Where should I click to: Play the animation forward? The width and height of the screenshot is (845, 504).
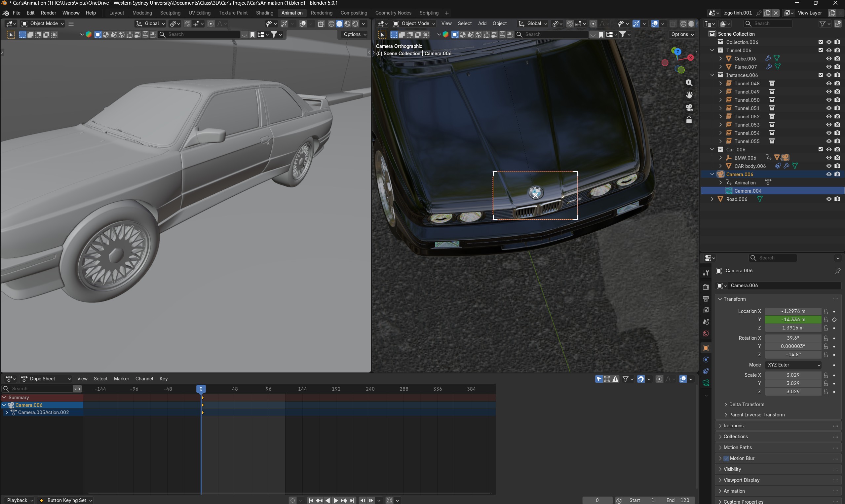(x=335, y=500)
